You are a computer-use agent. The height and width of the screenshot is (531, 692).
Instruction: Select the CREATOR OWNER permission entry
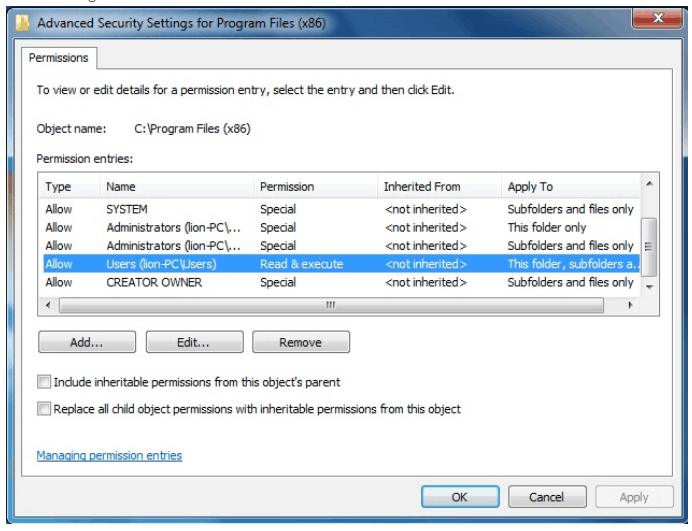(x=341, y=282)
